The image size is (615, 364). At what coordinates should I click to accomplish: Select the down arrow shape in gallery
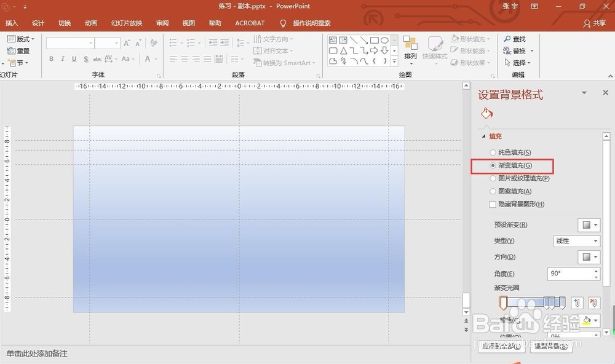384,50
